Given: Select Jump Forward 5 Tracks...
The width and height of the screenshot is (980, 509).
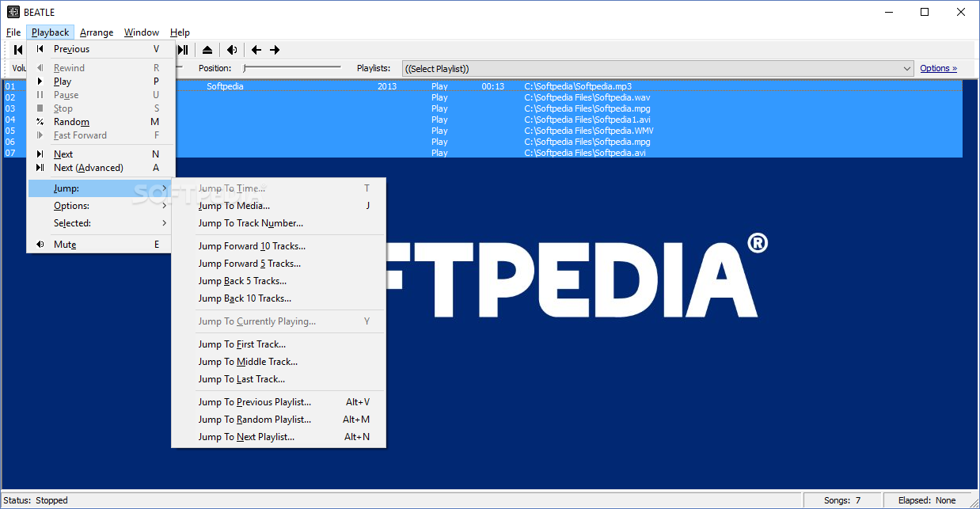Looking at the screenshot, I should point(279,264).
